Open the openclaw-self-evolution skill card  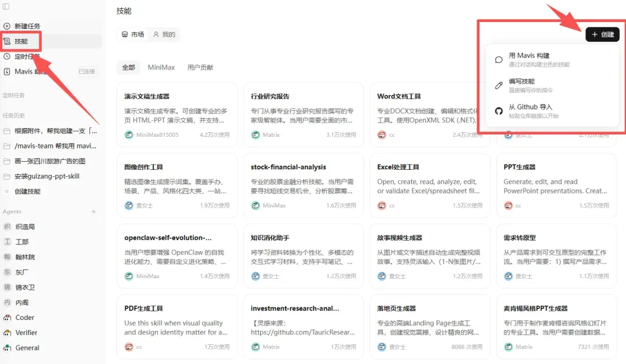[177, 256]
